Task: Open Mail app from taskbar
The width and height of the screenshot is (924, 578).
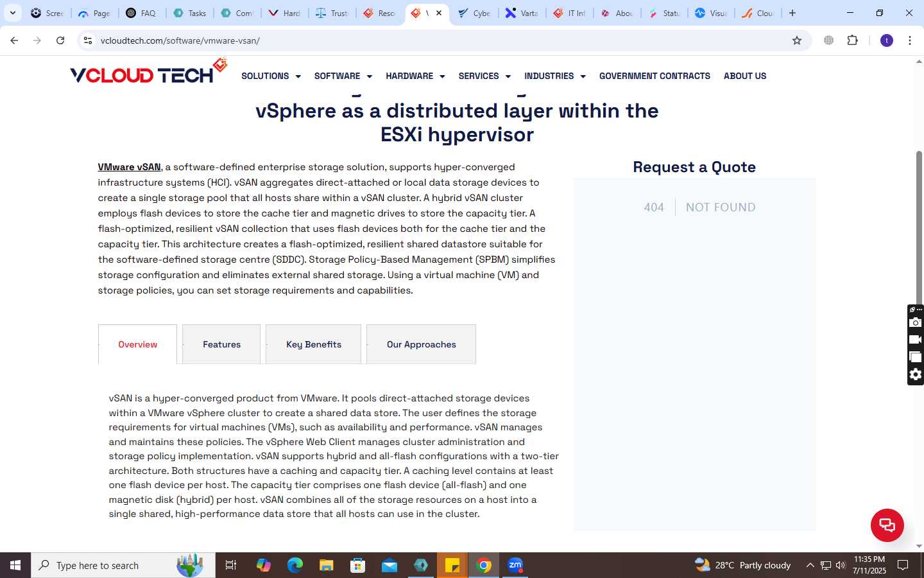Action: pos(389,565)
